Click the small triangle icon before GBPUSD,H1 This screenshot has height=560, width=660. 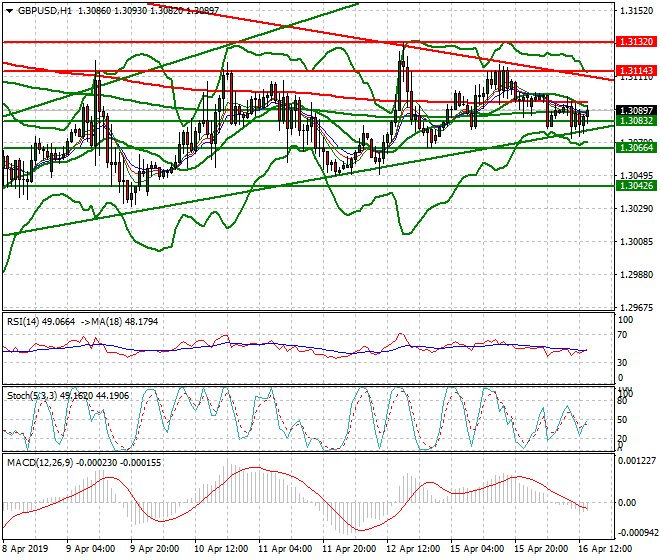[8, 10]
